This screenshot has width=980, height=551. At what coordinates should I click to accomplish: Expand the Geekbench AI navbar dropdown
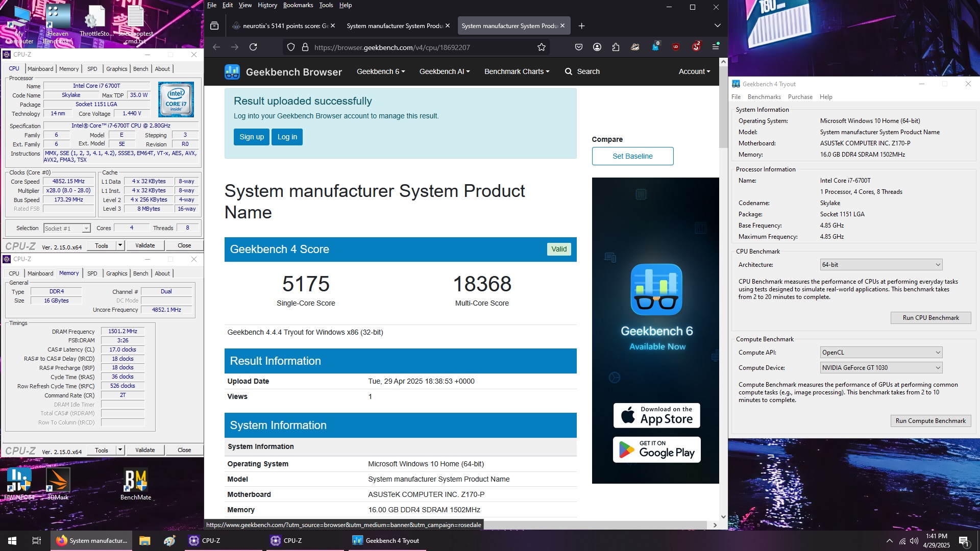pos(445,71)
